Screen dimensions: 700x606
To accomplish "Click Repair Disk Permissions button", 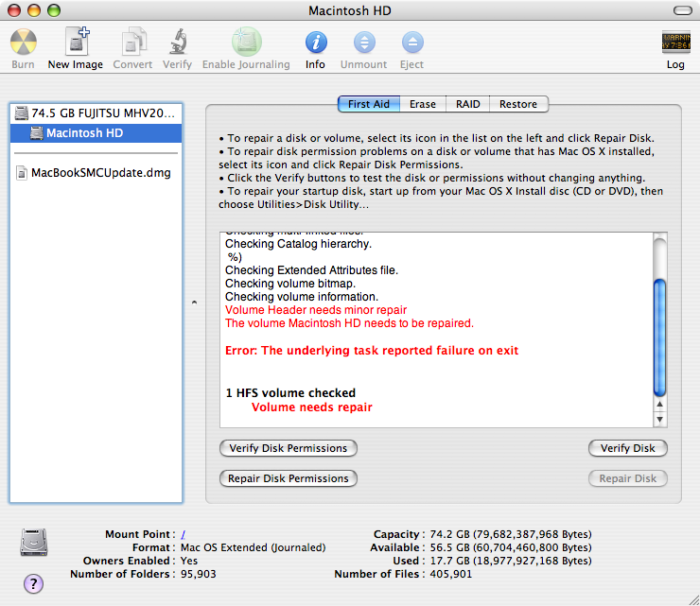I will point(288,478).
